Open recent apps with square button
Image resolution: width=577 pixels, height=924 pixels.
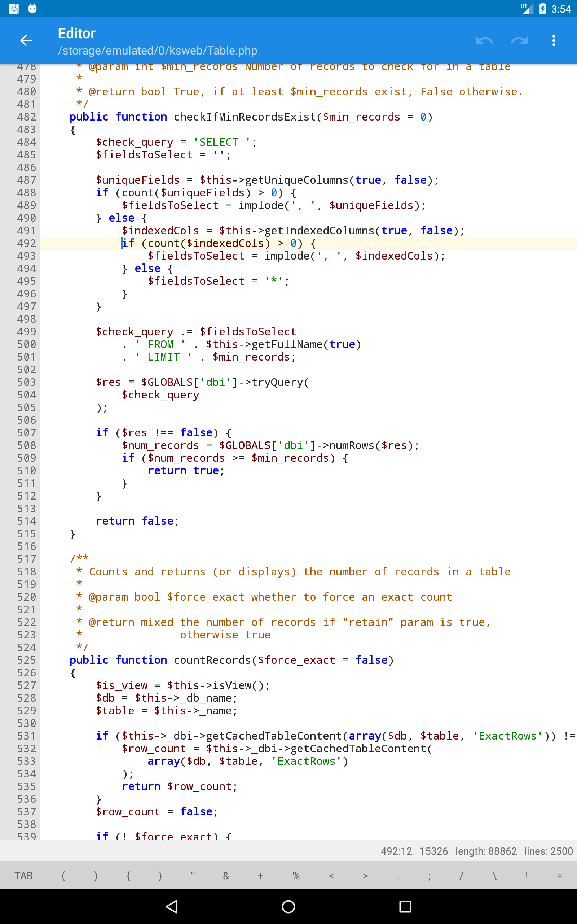point(405,906)
